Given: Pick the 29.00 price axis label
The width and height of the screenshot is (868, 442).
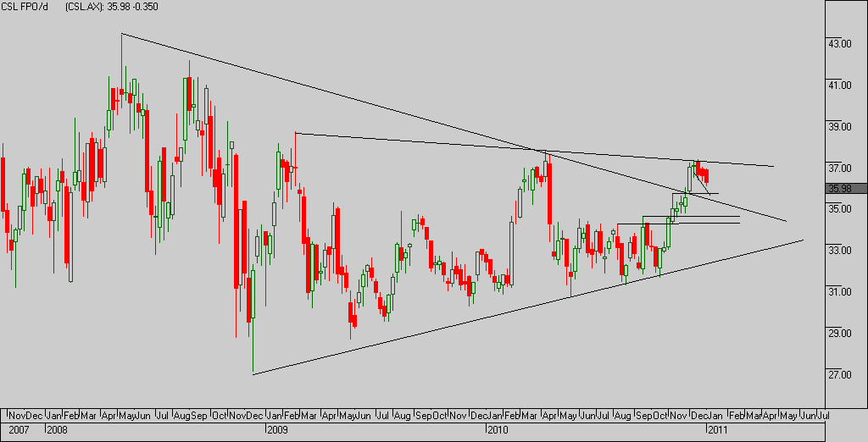Looking at the screenshot, I should click(x=840, y=334).
